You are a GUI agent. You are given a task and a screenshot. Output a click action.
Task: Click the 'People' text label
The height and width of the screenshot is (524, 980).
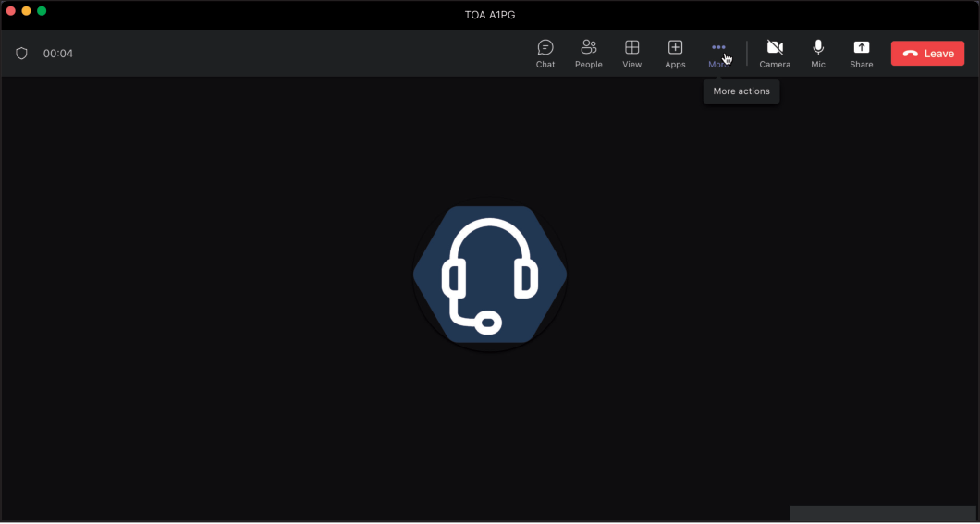pyautogui.click(x=588, y=65)
